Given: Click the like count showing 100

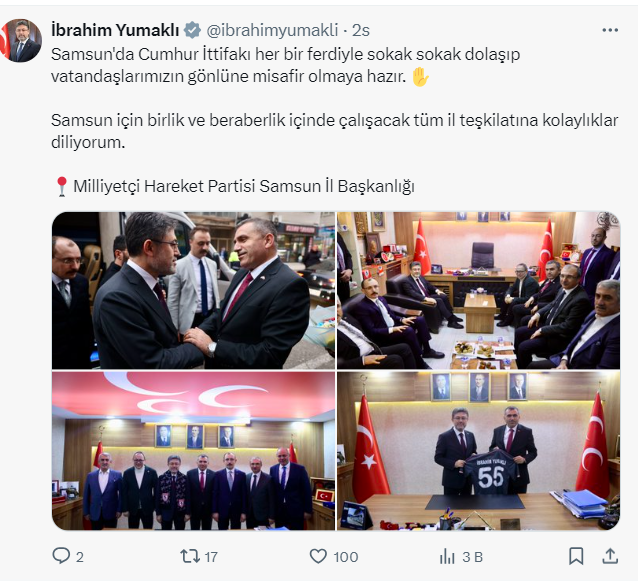Looking at the screenshot, I should (x=345, y=557).
